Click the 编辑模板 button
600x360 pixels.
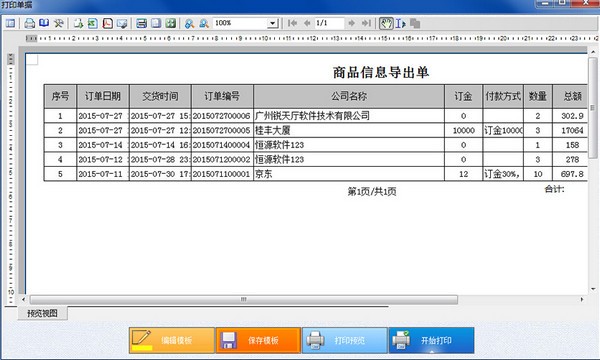click(172, 340)
